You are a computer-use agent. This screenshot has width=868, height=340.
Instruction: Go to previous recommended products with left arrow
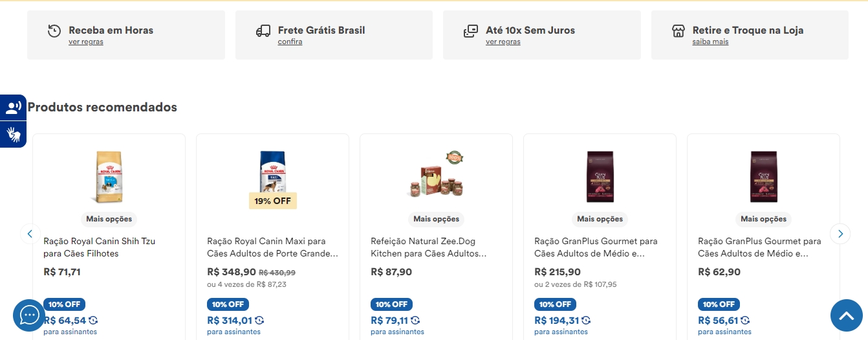pos(30,234)
